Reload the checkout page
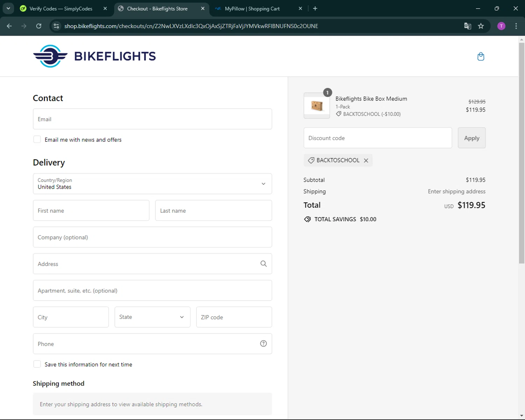 [39, 26]
